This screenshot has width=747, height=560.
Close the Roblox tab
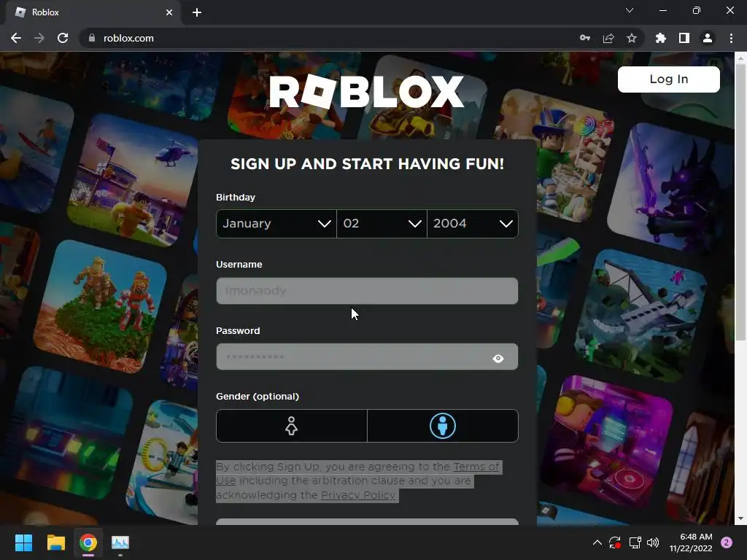169,12
